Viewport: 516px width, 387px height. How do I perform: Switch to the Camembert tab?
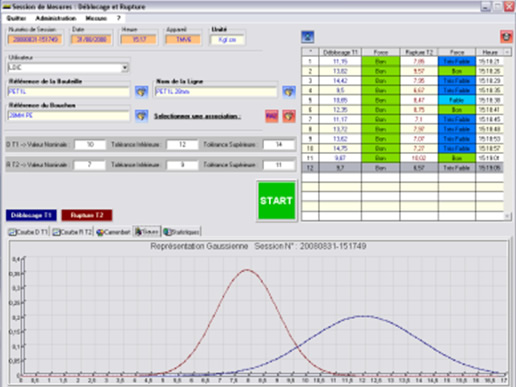tap(113, 232)
